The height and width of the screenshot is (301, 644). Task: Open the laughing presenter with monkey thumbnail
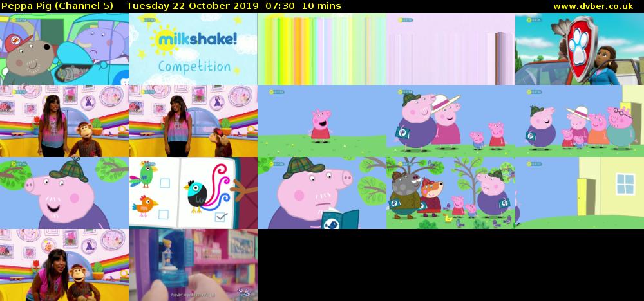64,265
